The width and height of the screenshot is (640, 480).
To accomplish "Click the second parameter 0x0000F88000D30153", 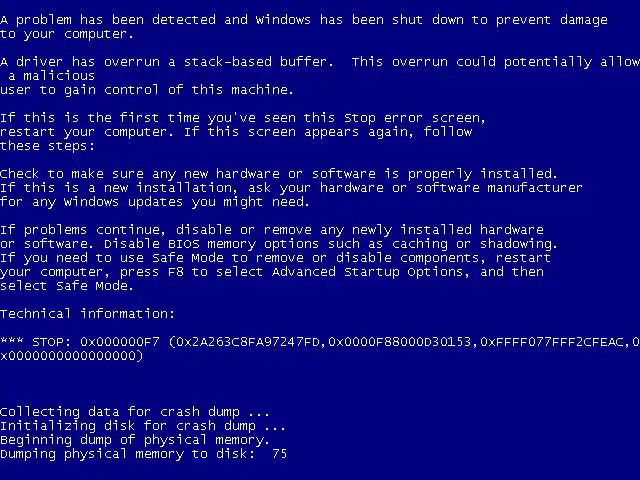I will (x=400, y=341).
